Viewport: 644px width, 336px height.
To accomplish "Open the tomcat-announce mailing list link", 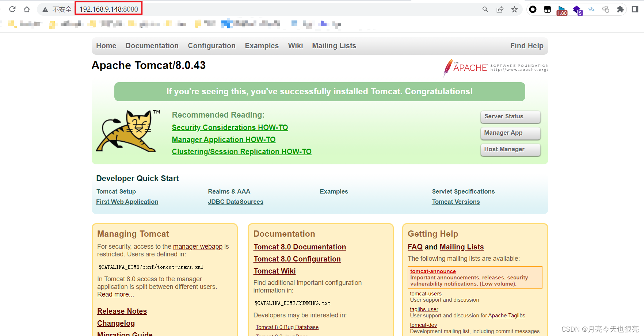I will click(433, 271).
